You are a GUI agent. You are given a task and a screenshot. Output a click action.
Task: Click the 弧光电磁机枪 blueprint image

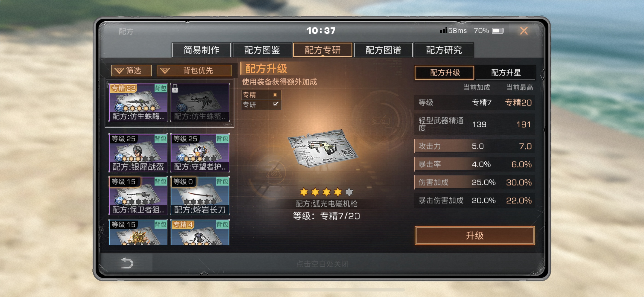click(x=322, y=148)
